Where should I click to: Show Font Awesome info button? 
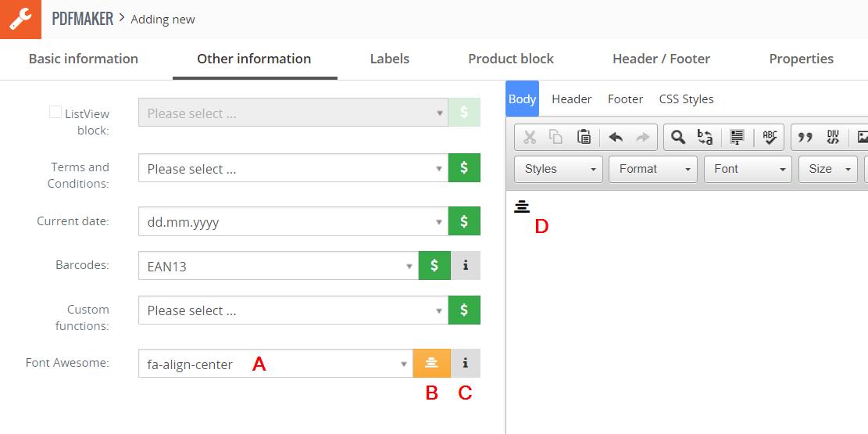466,363
